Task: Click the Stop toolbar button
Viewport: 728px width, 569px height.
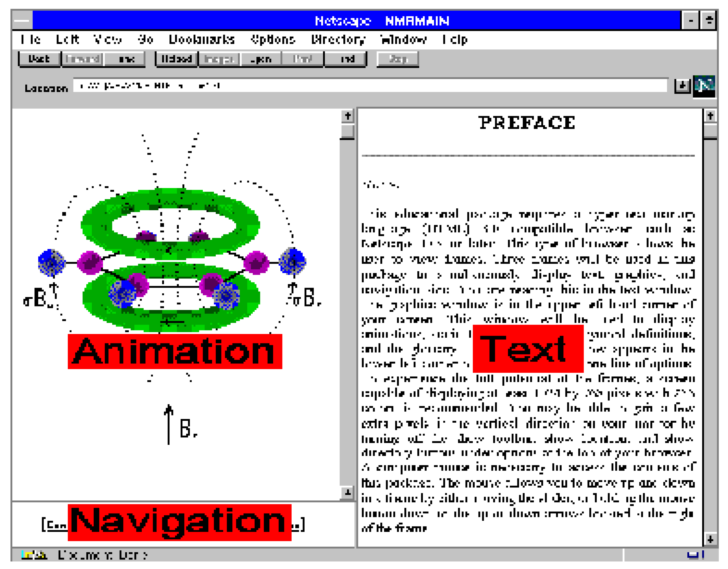Action: click(x=398, y=59)
